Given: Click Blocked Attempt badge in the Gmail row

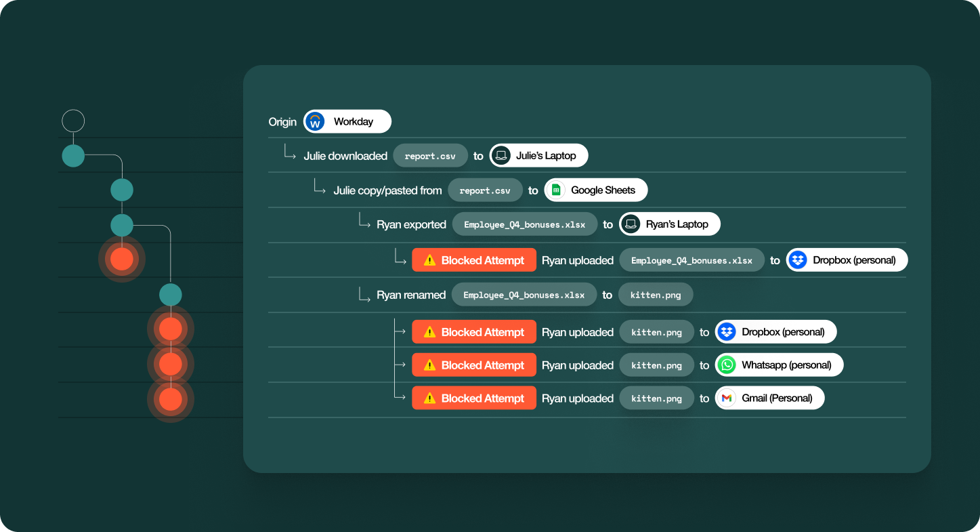Looking at the screenshot, I should (x=474, y=398).
